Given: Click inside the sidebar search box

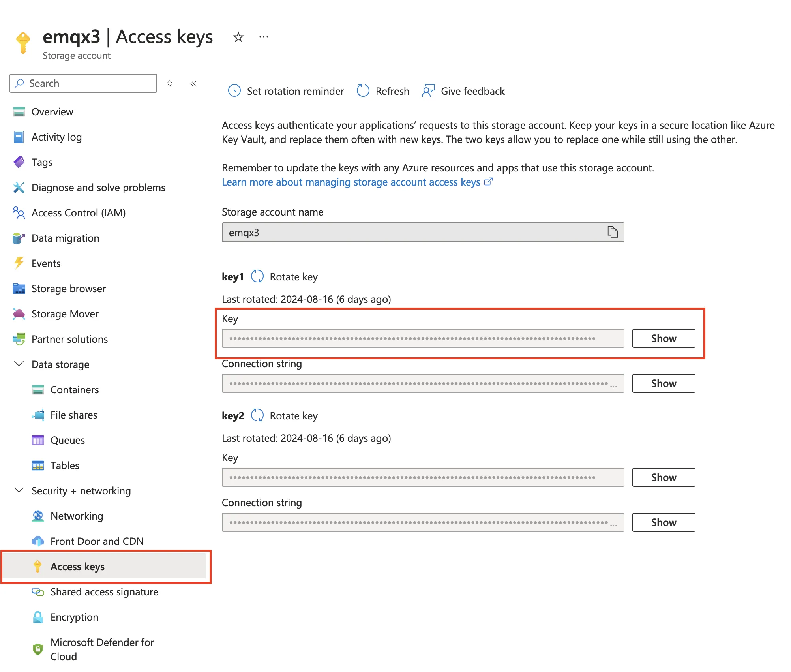Looking at the screenshot, I should click(82, 83).
